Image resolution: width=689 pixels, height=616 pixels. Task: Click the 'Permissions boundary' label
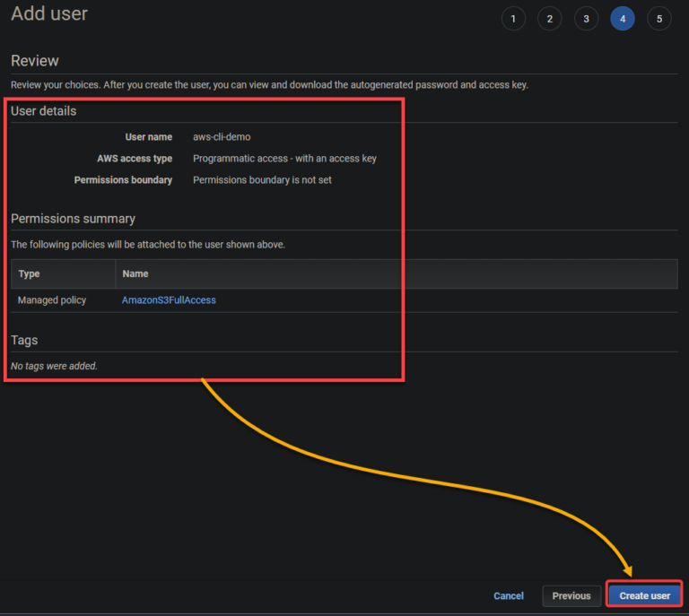coord(123,180)
